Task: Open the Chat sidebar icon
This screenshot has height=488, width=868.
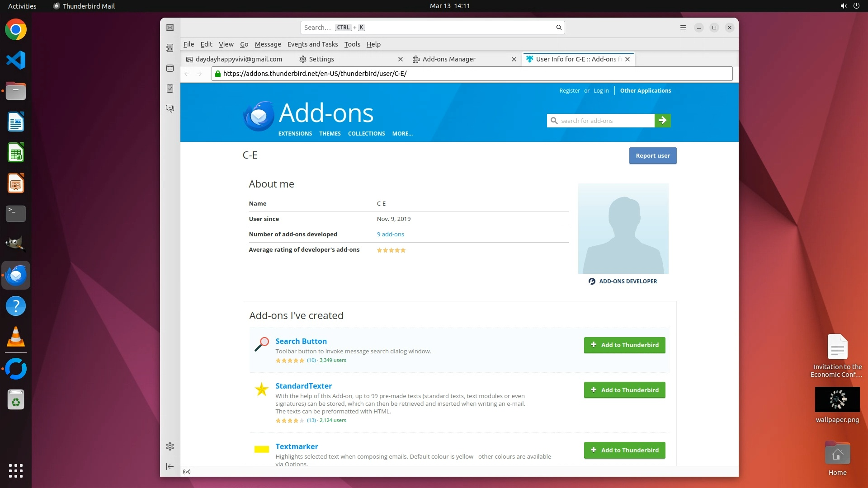Action: [x=170, y=109]
